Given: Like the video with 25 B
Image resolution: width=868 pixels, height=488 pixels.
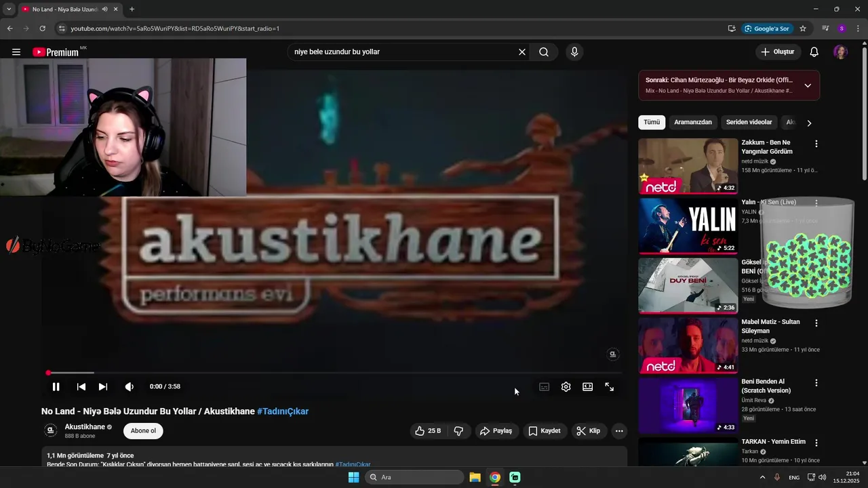Looking at the screenshot, I should tap(428, 431).
